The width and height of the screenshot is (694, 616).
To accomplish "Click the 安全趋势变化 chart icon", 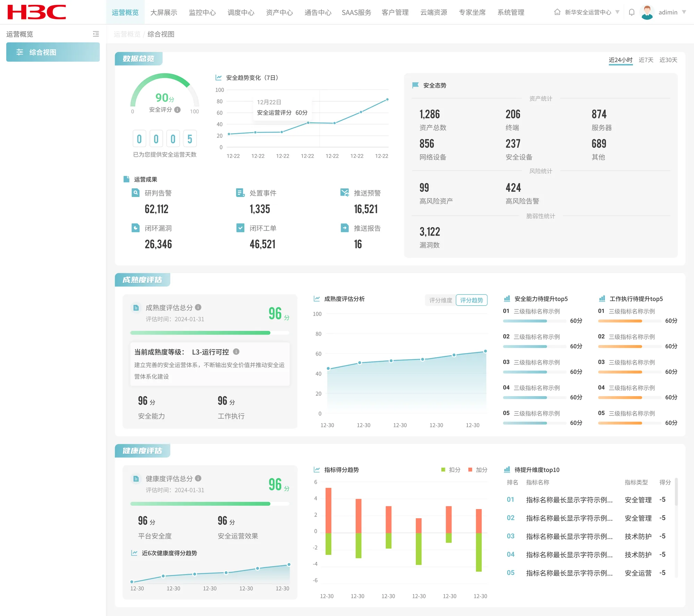I will coord(219,77).
